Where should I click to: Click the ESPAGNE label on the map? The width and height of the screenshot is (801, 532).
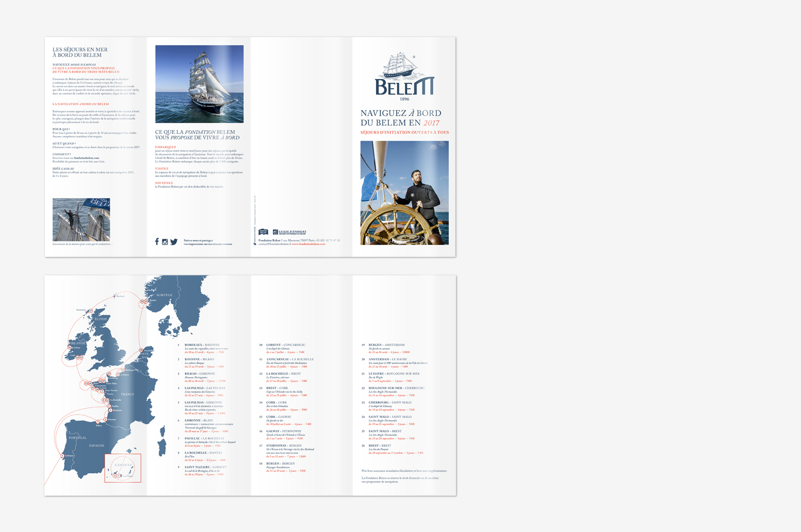coord(97,445)
